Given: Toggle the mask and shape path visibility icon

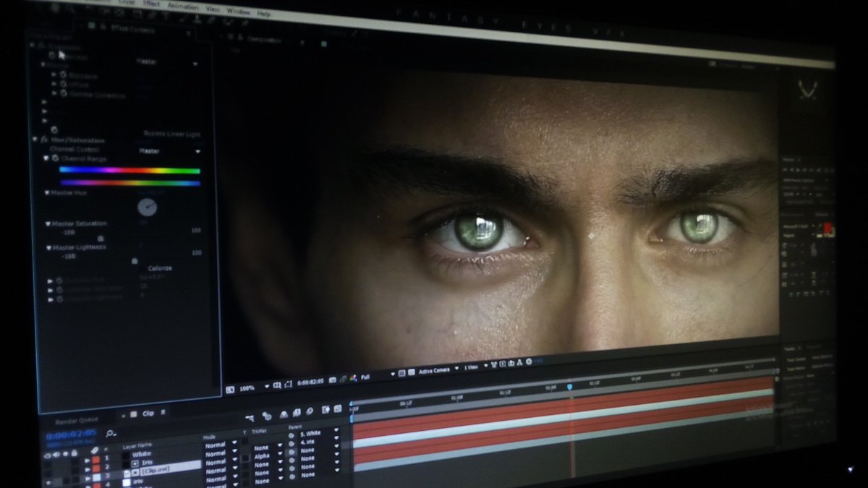Looking at the screenshot, I should point(288,384).
